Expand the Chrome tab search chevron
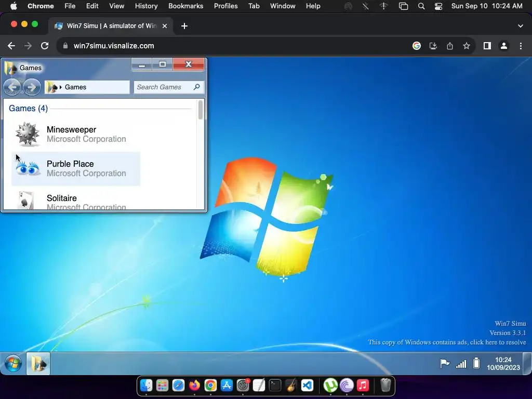This screenshot has height=399, width=532. (x=521, y=26)
